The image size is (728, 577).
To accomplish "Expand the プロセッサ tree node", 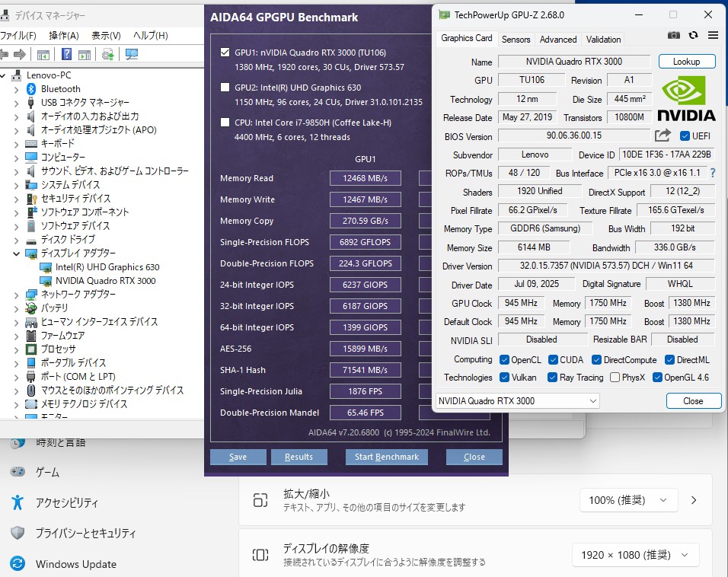I will pyautogui.click(x=16, y=349).
